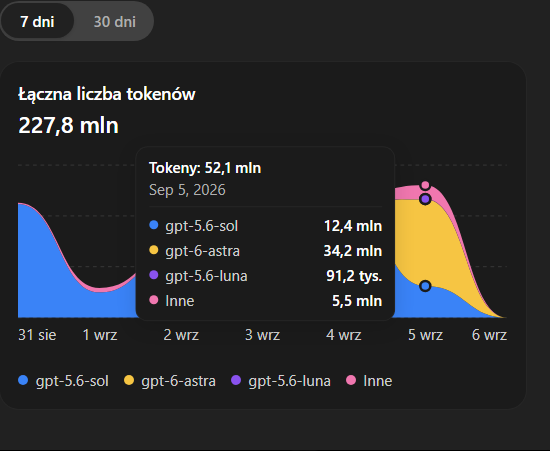Click the 227,8 mln total value

[x=68, y=126]
